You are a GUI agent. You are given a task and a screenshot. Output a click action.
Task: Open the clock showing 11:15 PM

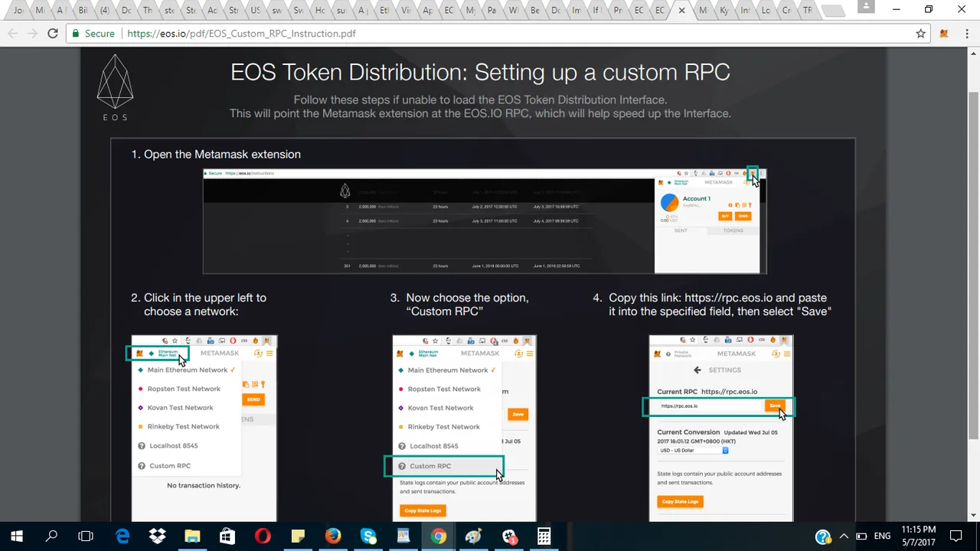[919, 536]
